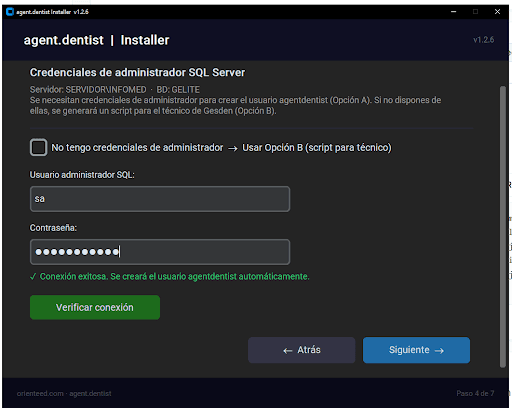Click the agent.dentist app icon in title bar
This screenshot has height=408, width=512.
[x=10, y=12]
